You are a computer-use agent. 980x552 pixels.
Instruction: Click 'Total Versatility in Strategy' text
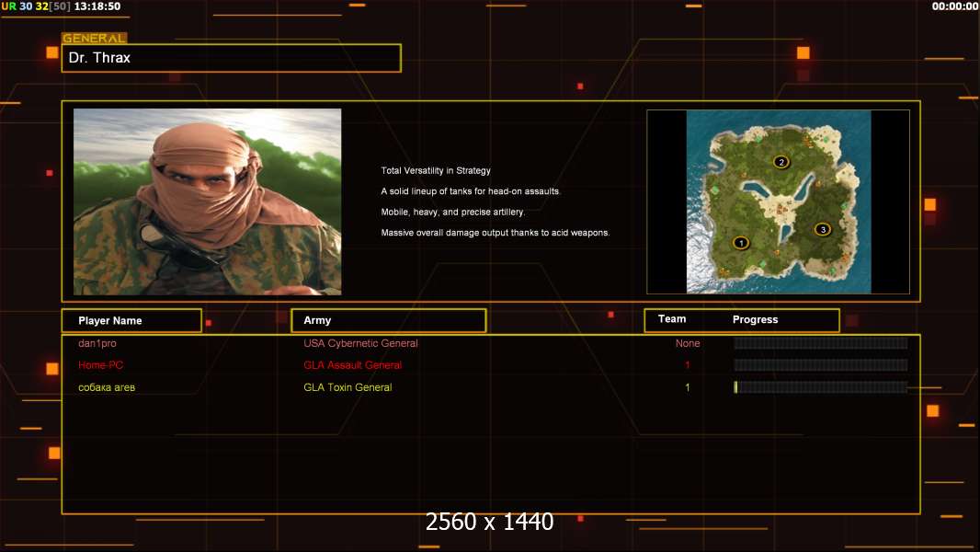click(x=436, y=171)
